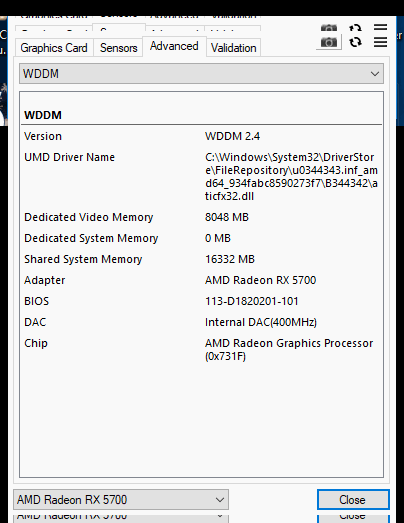Click the UMD Driver Name label
Viewport: 404px width, 523px height.
69,157
